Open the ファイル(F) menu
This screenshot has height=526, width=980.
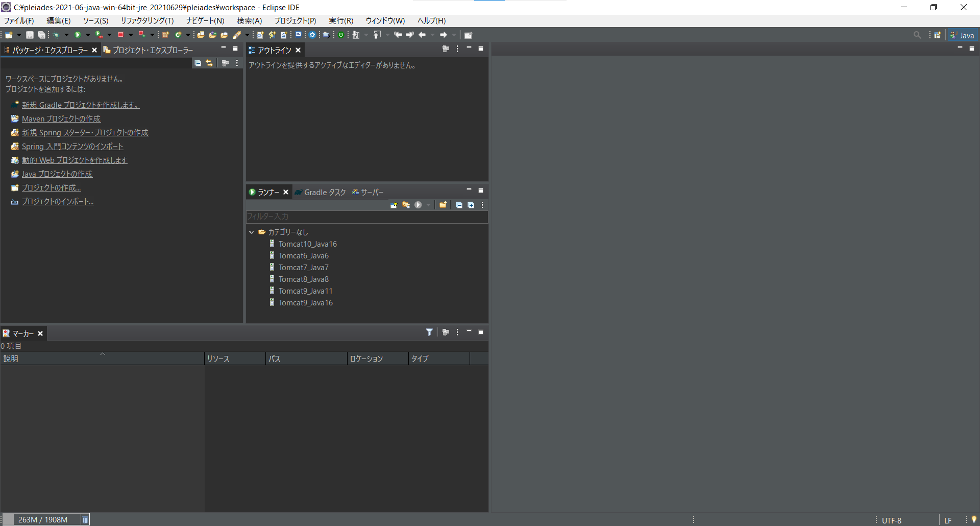tap(19, 21)
